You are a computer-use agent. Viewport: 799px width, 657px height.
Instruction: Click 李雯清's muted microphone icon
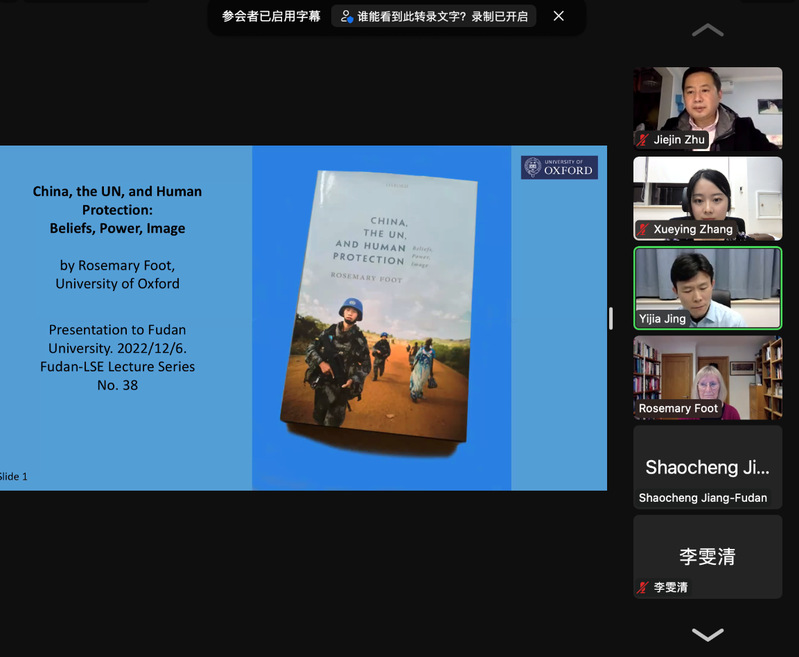644,588
